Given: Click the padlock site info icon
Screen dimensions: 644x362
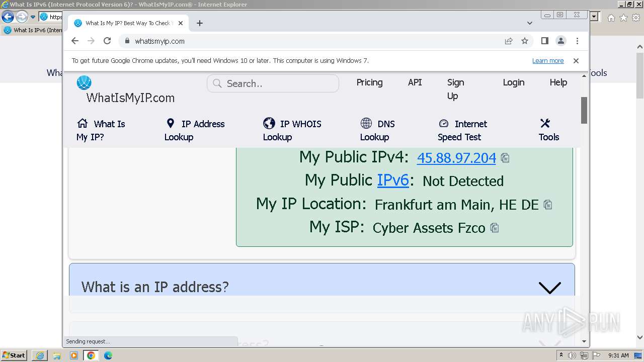Looking at the screenshot, I should [x=127, y=41].
